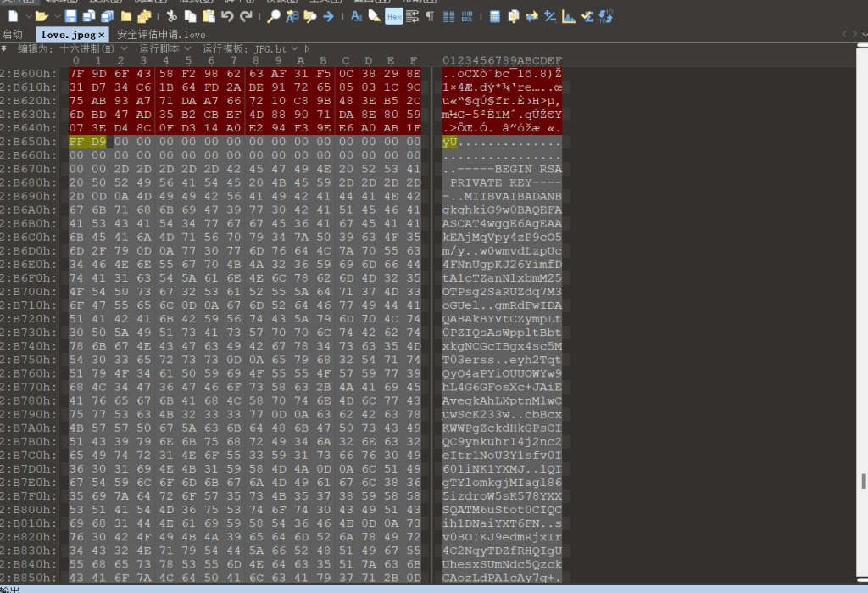Click the Goto arrow icon
The width and height of the screenshot is (868, 593).
(328, 16)
